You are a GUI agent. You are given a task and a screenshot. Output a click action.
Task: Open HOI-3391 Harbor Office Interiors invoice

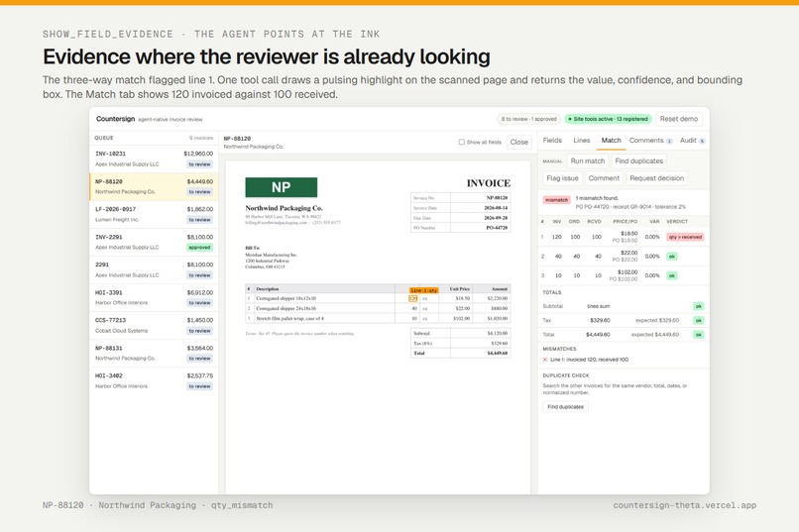point(154,297)
